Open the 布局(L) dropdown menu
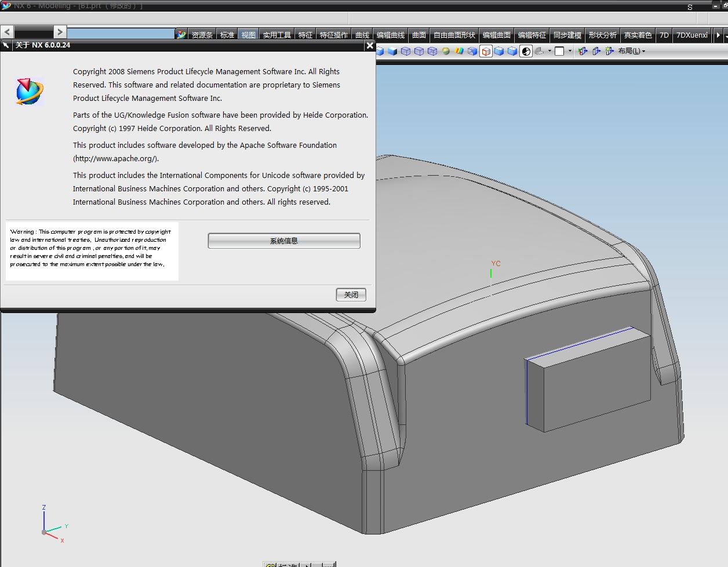 tap(632, 51)
